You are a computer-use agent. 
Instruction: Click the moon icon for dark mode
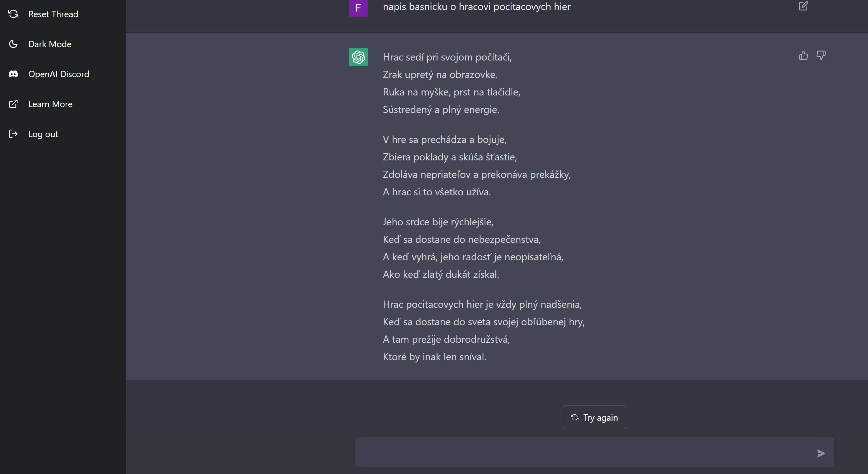(x=14, y=44)
